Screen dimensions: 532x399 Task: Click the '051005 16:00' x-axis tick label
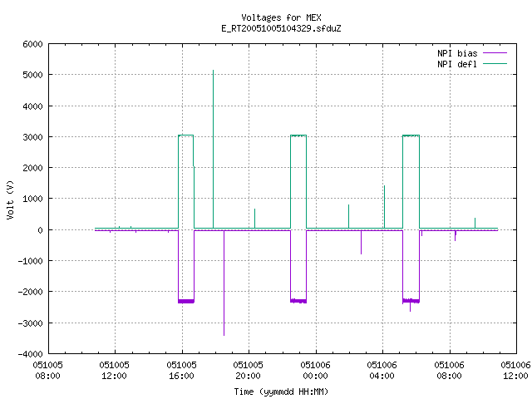pyautogui.click(x=181, y=371)
